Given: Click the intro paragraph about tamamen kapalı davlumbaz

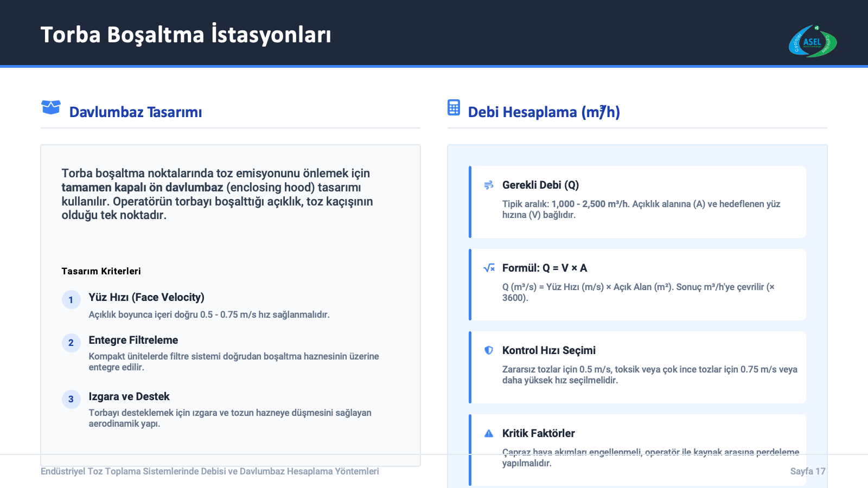Looking at the screenshot, I should tap(217, 194).
